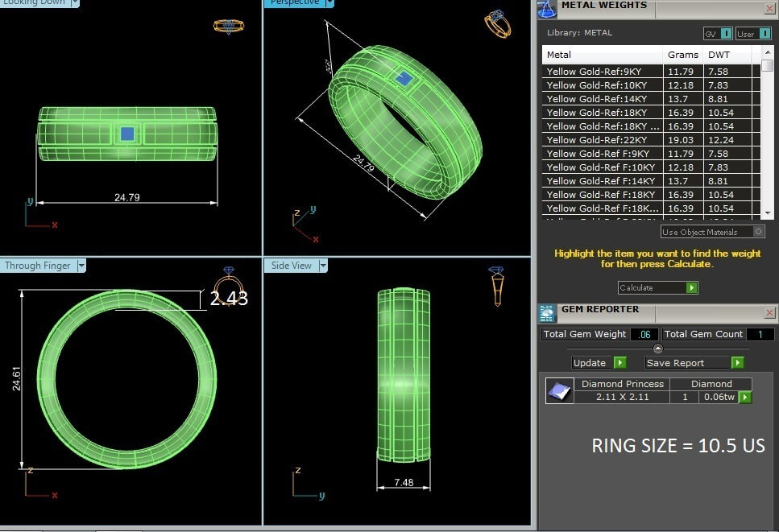Click the Side View viewport ring icon
The image size is (779, 532).
pyautogui.click(x=497, y=287)
